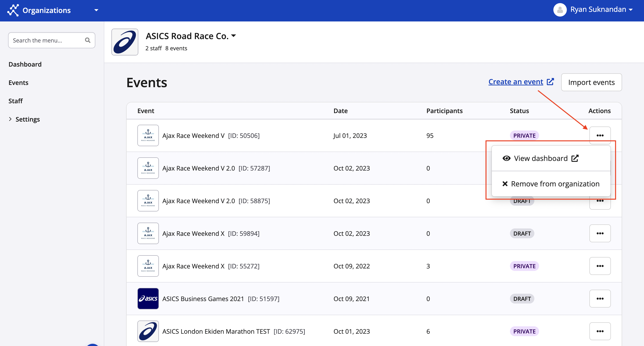Viewport: 644px width, 346px height.
Task: Choose Remove from organization
Action: 551,184
